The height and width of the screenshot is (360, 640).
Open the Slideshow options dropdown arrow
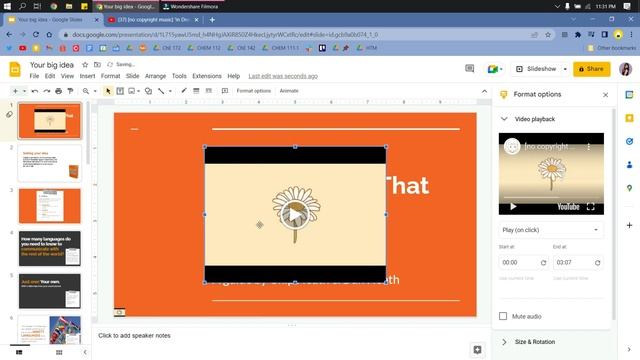tap(565, 69)
